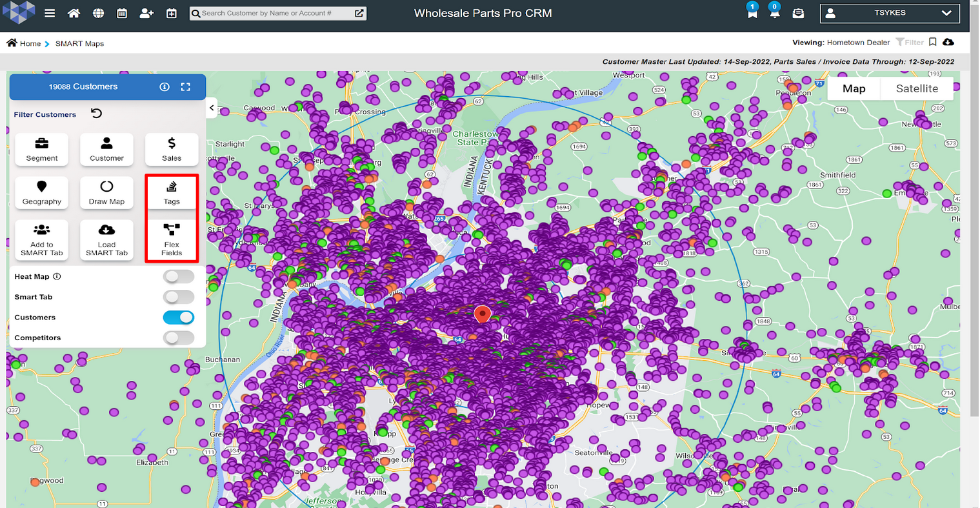Expand panel with fullscreen icon

[185, 86]
